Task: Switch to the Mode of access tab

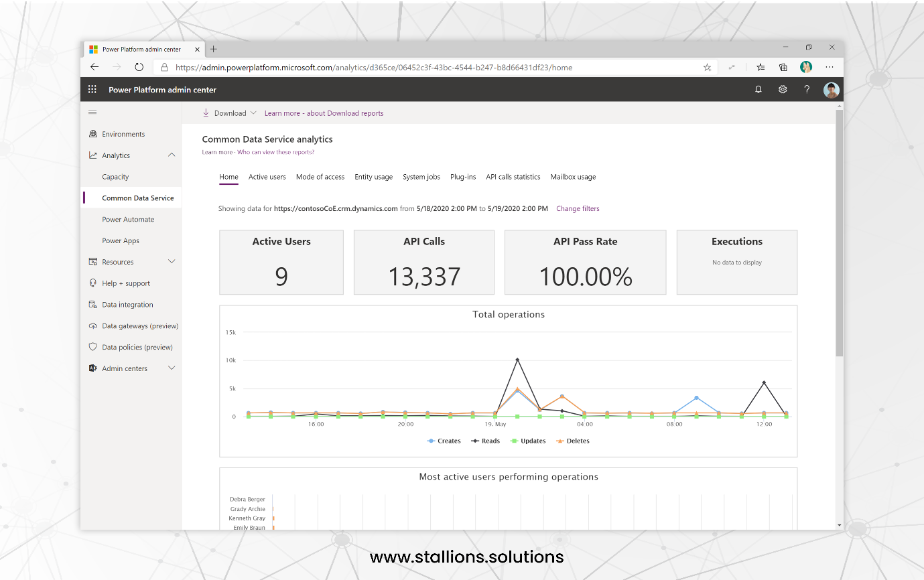Action: click(x=320, y=177)
